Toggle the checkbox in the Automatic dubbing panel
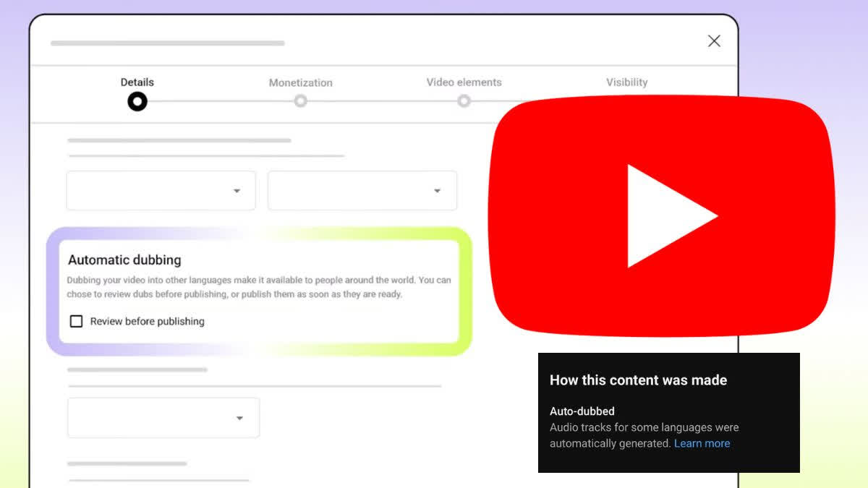 pos(76,321)
